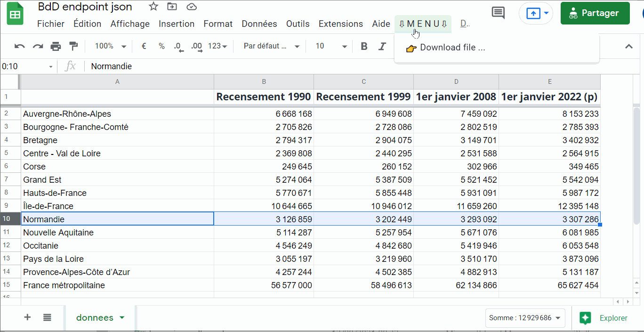This screenshot has width=644, height=332.
Task: Print the spreadsheet
Action: 56,46
